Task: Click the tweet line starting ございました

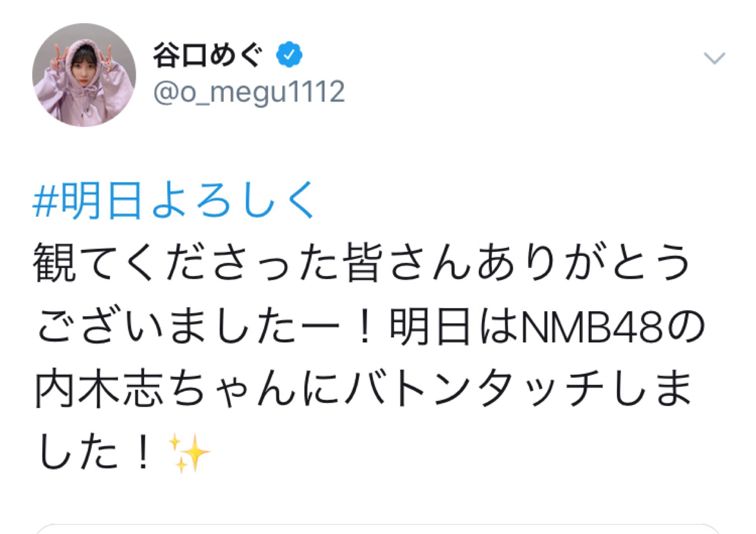Action: tap(370, 327)
